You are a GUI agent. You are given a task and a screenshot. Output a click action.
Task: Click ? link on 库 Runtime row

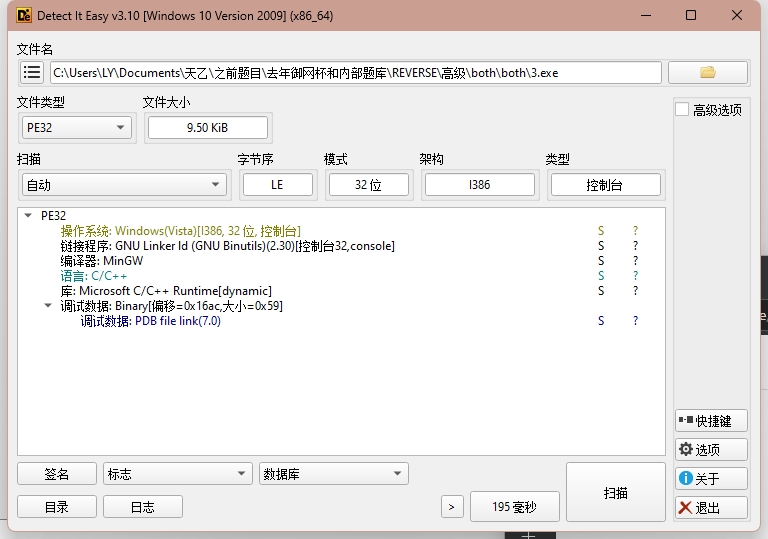pos(635,291)
